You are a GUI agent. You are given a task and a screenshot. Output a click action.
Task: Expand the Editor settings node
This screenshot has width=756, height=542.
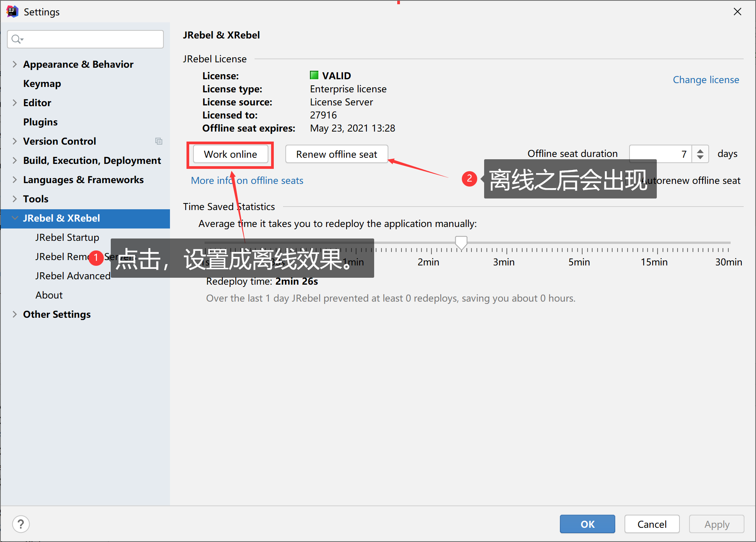pos(15,103)
